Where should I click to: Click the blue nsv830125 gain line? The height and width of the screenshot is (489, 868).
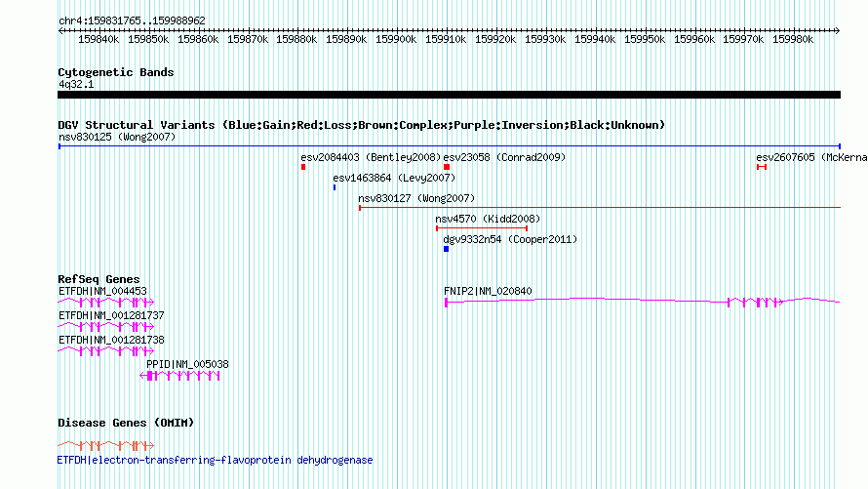point(450,146)
